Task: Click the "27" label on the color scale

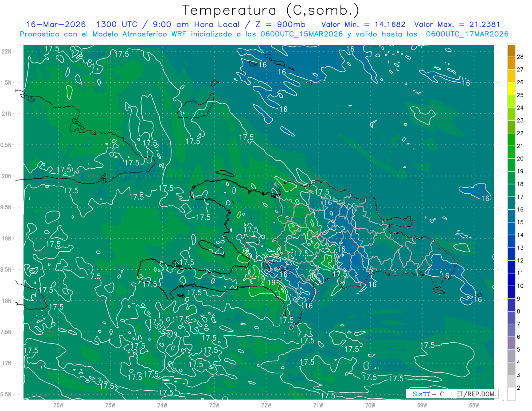Action: [520, 70]
